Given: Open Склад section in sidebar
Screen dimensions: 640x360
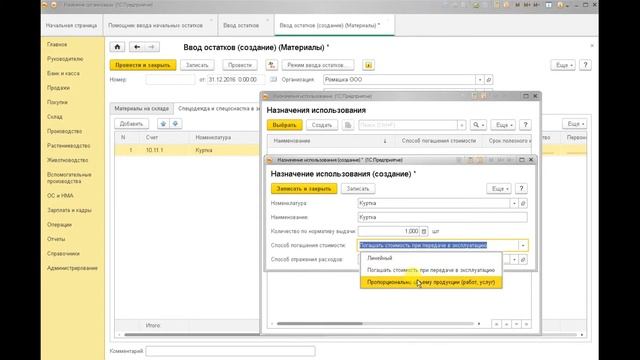Looking at the screenshot, I should pos(55,117).
